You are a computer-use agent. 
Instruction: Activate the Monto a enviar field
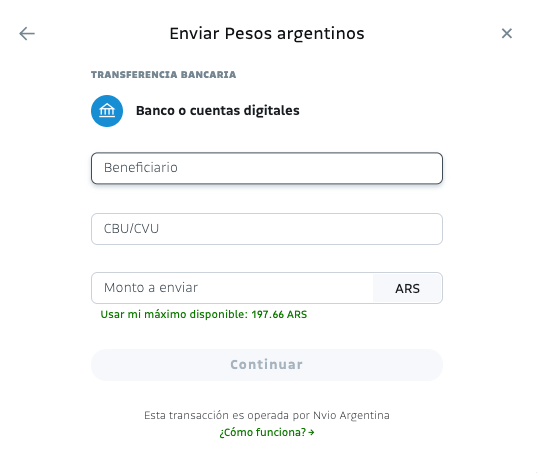point(232,288)
